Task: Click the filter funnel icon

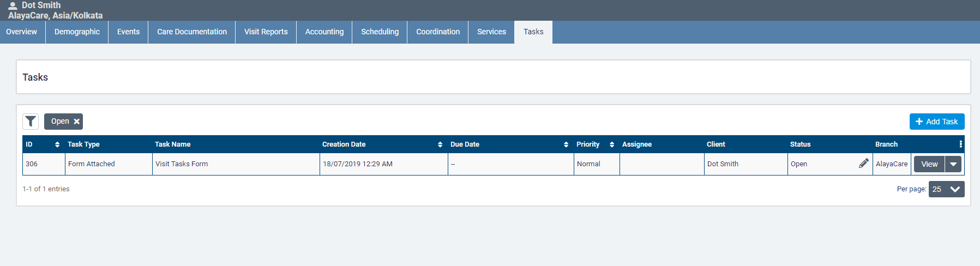Action: coord(31,122)
